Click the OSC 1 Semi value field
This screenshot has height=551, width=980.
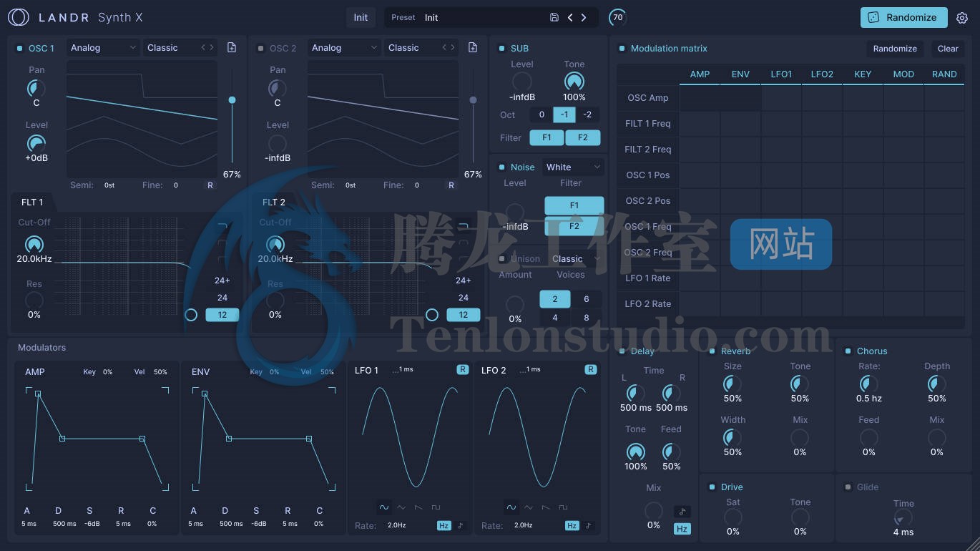click(109, 185)
